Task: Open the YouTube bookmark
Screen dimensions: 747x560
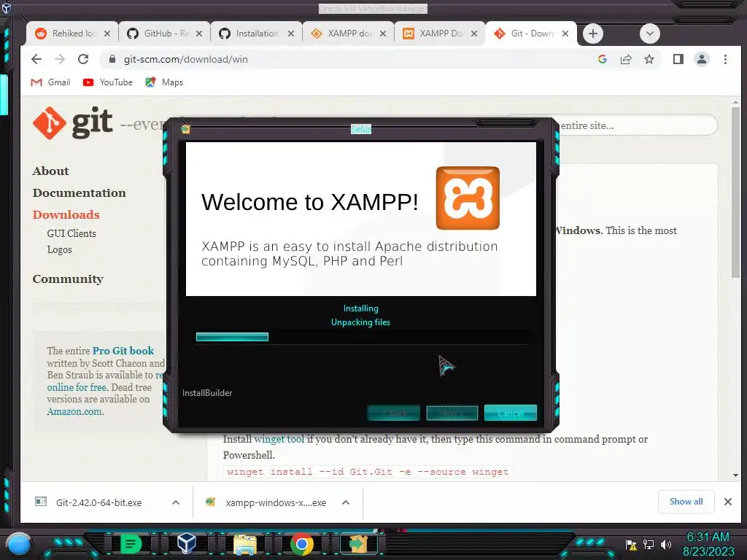Action: 108,82
